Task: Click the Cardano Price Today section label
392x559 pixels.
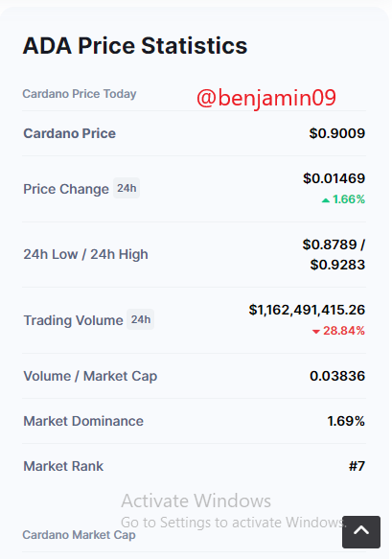Action: pyautogui.click(x=80, y=94)
